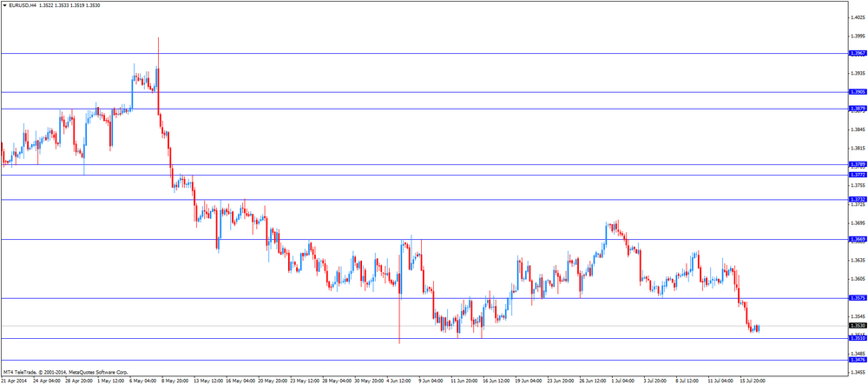The image size is (868, 385).
Task: Click the 28 May 04:00 time label
Action: [x=337, y=382]
